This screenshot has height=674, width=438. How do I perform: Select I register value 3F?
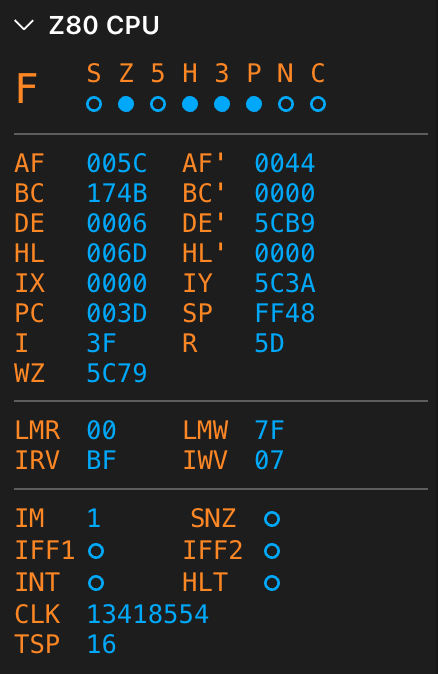coord(101,343)
